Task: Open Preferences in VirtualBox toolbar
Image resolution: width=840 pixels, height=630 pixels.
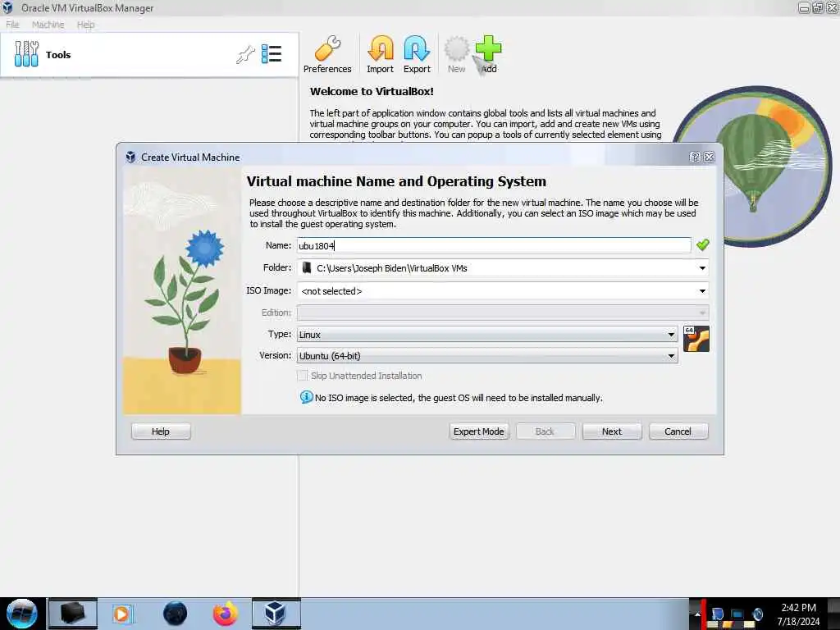Action: tap(327, 54)
